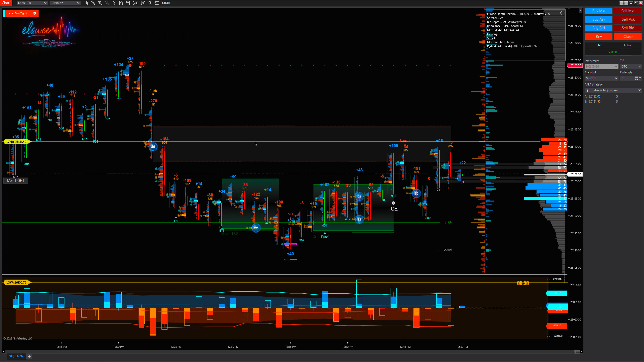Select the NQ 03-26 bottom tab
The width and height of the screenshot is (644, 362).
16,356
